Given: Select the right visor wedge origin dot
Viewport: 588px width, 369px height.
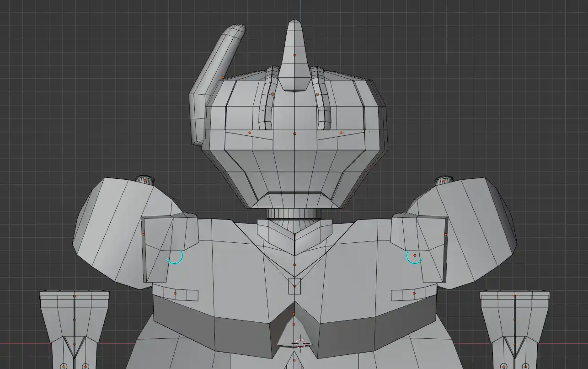Looking at the screenshot, I should click(x=341, y=133).
